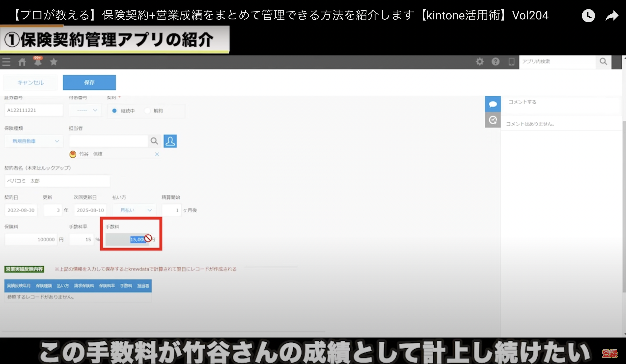The width and height of the screenshot is (626, 364).
Task: Open the 払い方 dropdown 月払い
Action: (134, 210)
